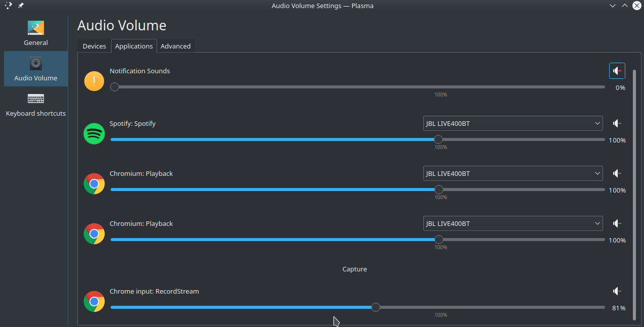The height and width of the screenshot is (327, 644).
Task: Mute the Chrome input RecordStream capture
Action: click(617, 291)
